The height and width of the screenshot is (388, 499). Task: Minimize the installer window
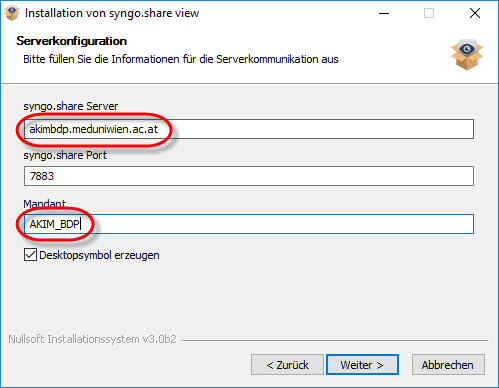[384, 13]
